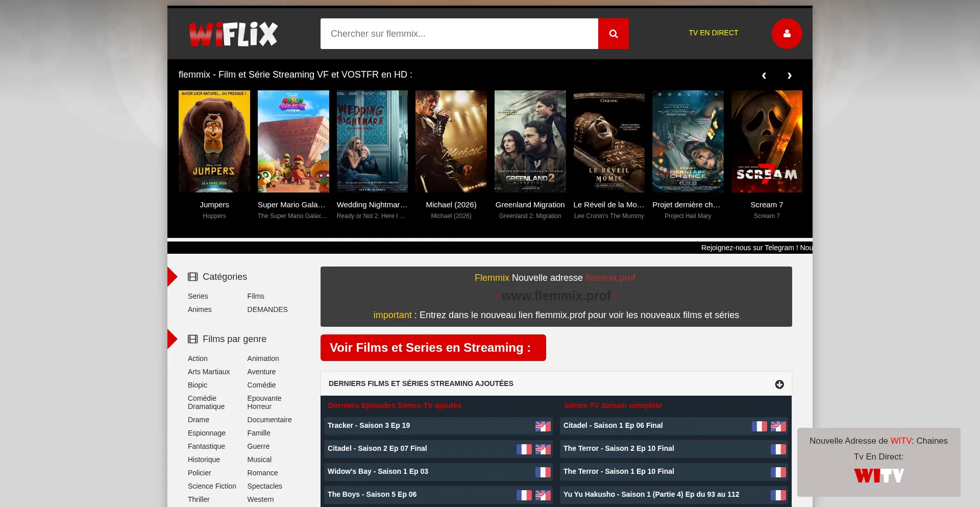Open the Wedding Nightmare poster
The height and width of the screenshot is (507, 980).
[372, 141]
